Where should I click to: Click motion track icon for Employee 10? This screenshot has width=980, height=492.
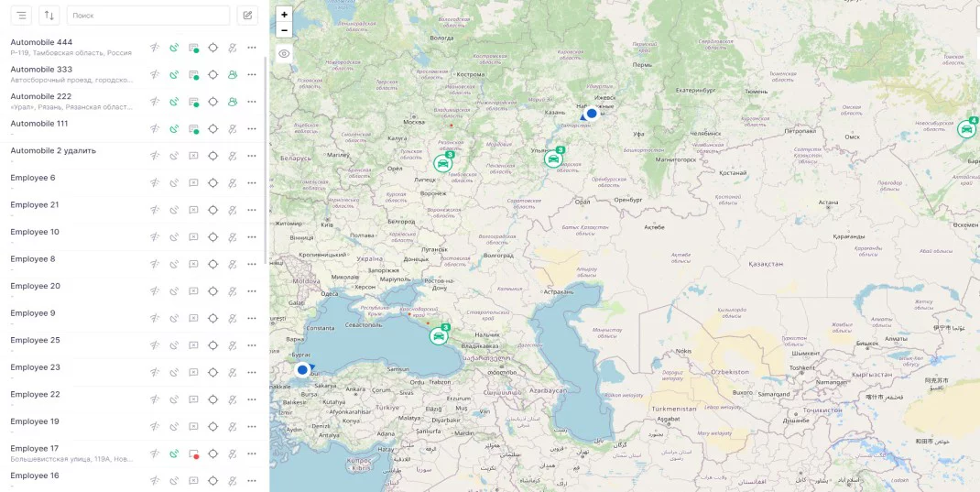[x=155, y=237]
